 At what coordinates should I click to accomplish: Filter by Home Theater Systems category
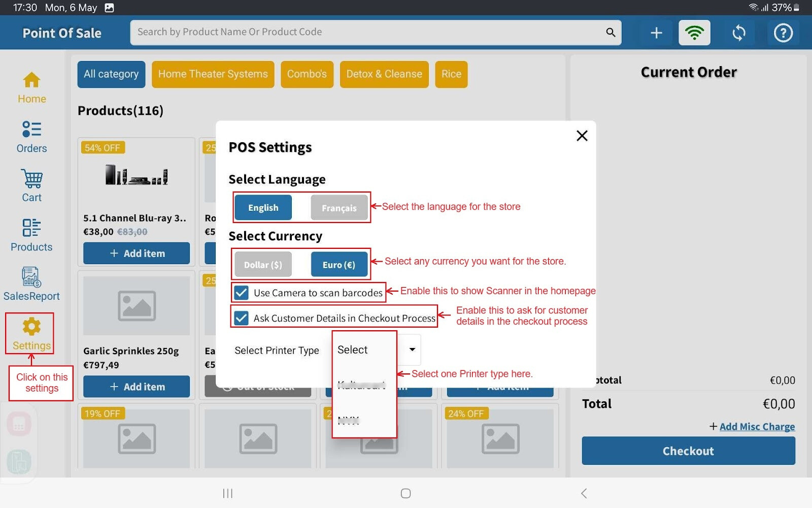point(213,74)
